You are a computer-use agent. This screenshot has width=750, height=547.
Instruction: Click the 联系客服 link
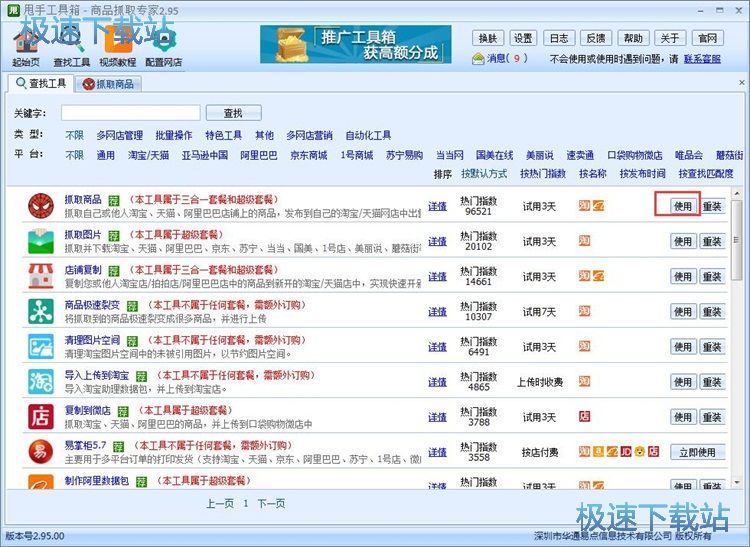tap(702, 59)
